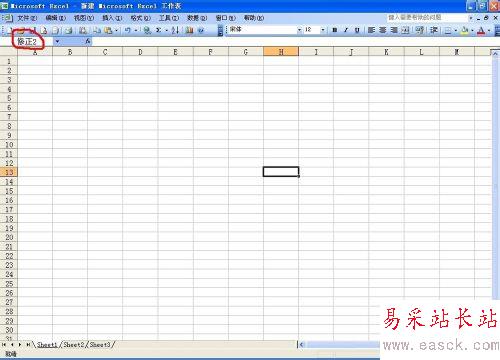Launch the Chart Wizard icon

click(189, 30)
